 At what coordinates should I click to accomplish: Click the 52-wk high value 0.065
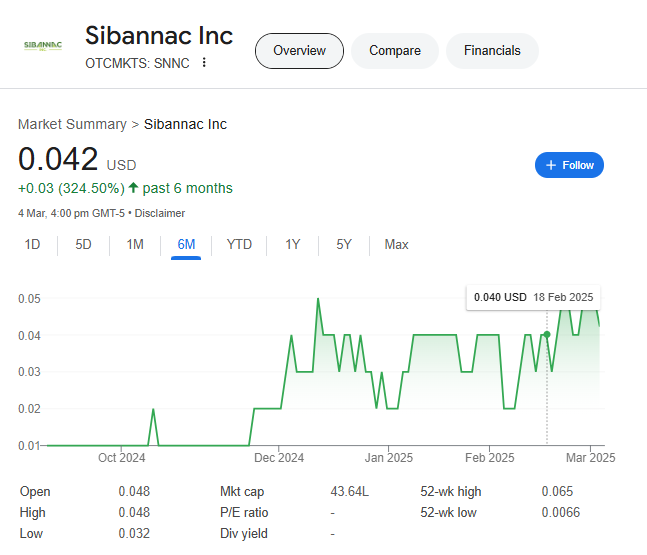tap(557, 491)
